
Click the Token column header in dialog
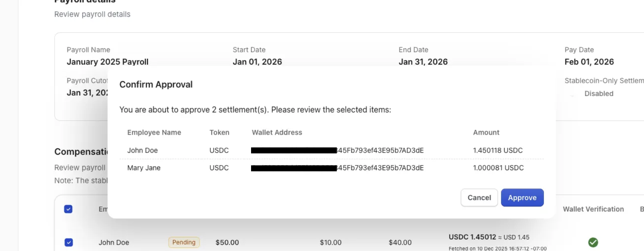pos(220,132)
